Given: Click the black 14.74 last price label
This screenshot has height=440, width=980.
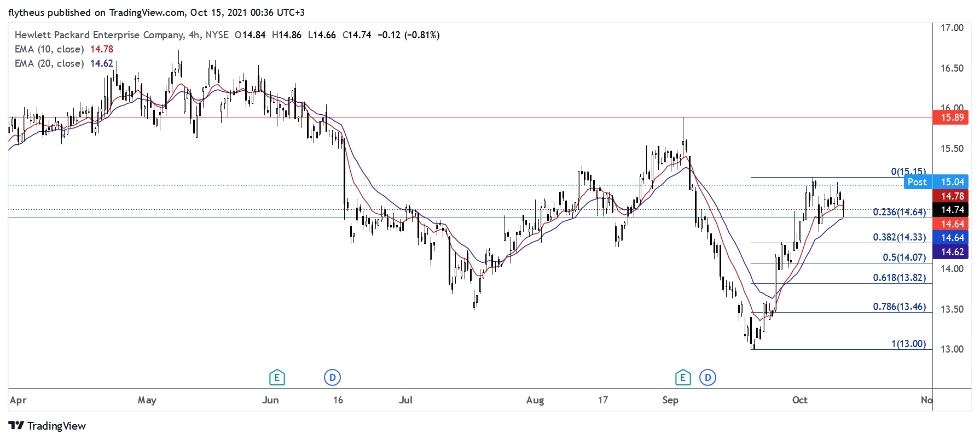Looking at the screenshot, I should pos(950,210).
